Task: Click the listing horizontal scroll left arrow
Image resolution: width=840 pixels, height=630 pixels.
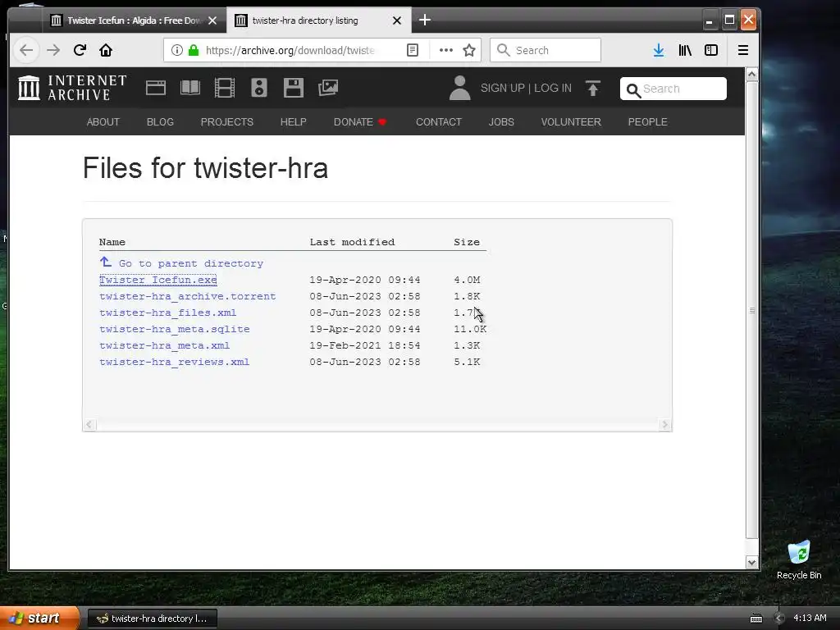Action: pos(89,425)
